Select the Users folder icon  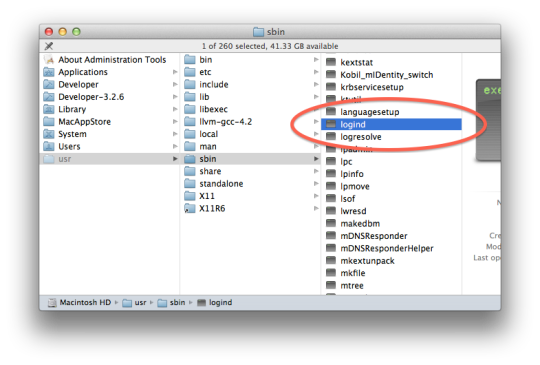click(x=49, y=146)
